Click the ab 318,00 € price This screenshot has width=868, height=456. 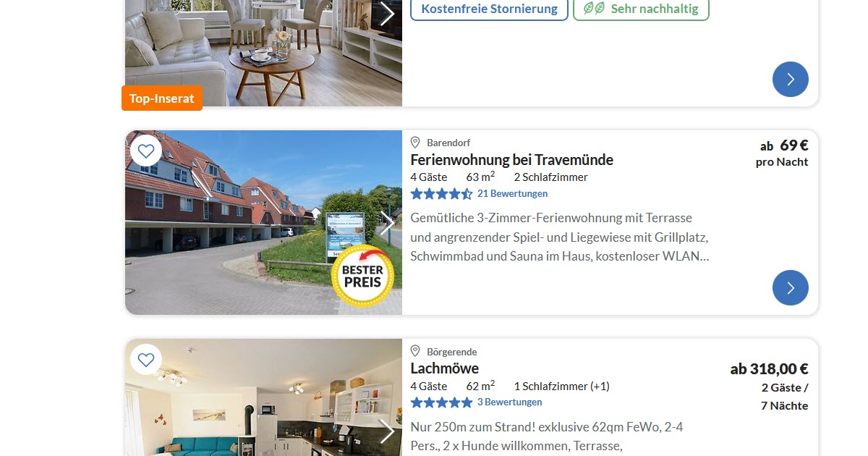point(769,369)
